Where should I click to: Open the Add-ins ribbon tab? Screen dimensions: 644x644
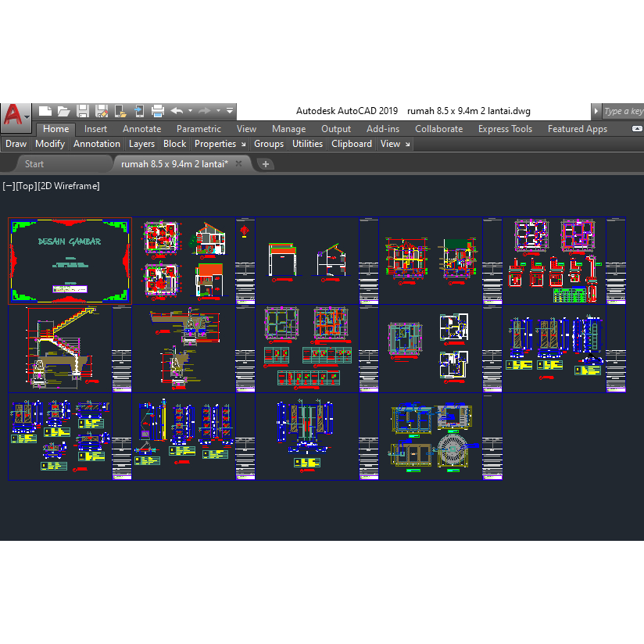pyautogui.click(x=383, y=129)
